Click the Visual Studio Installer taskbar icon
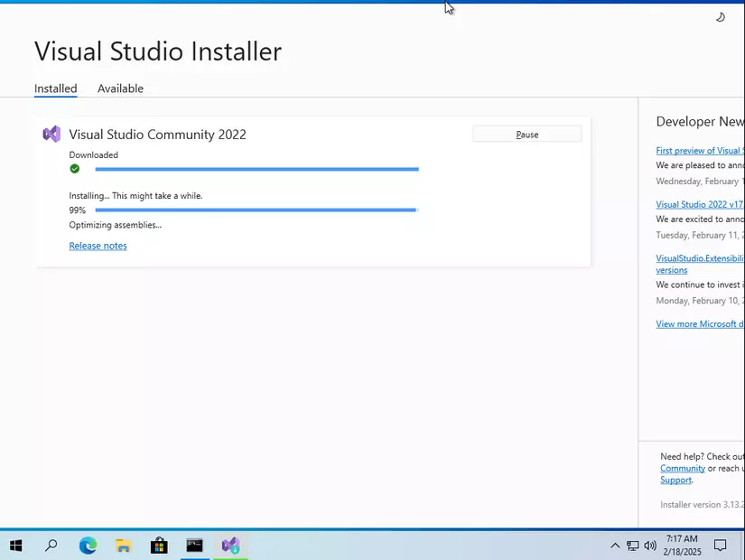Screen dimensions: 745x560 (230, 546)
